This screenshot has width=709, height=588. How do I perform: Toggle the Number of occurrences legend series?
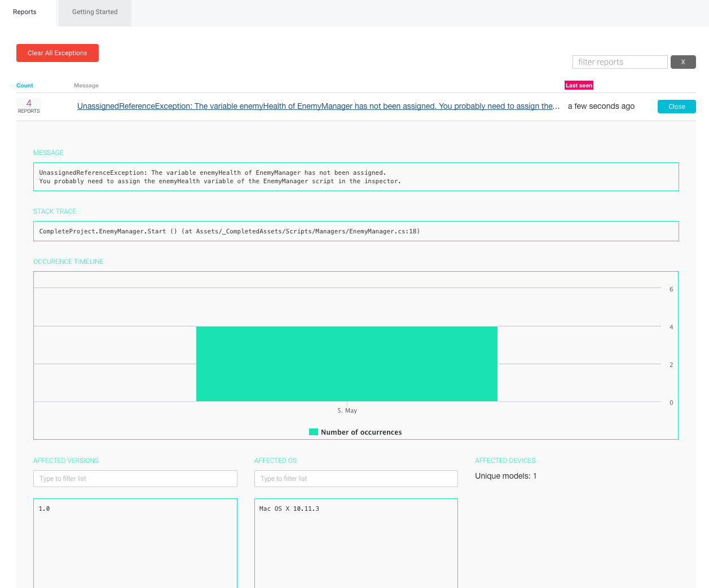[x=361, y=432]
